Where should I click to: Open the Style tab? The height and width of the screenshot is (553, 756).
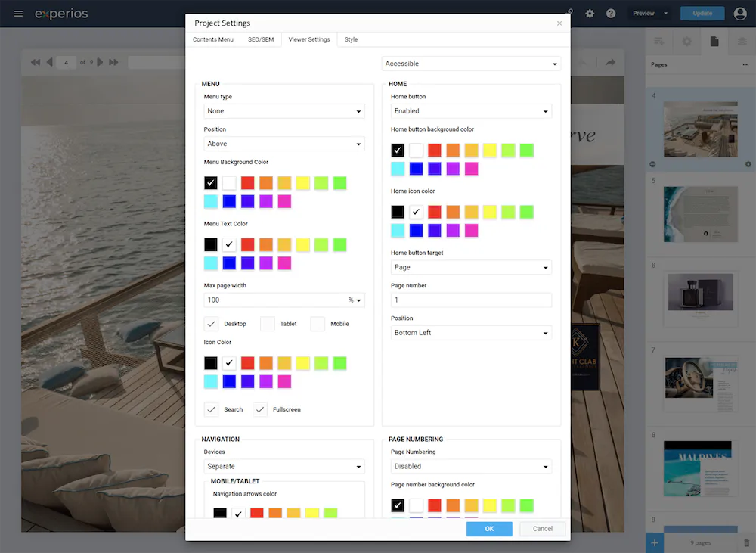(351, 39)
